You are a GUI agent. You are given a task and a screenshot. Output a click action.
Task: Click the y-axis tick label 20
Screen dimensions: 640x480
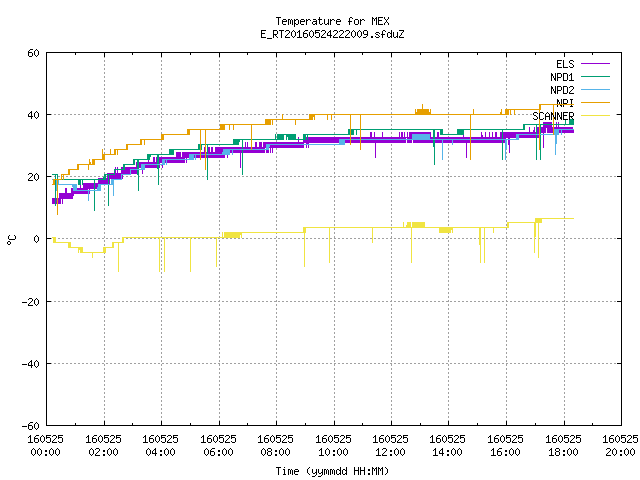33,177
